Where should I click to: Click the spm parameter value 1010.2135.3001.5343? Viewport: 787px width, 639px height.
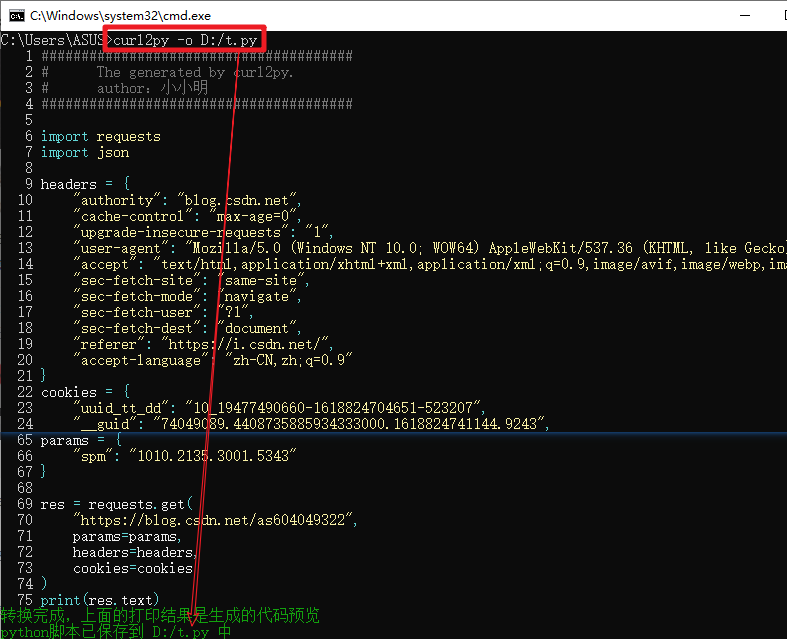click(x=213, y=456)
